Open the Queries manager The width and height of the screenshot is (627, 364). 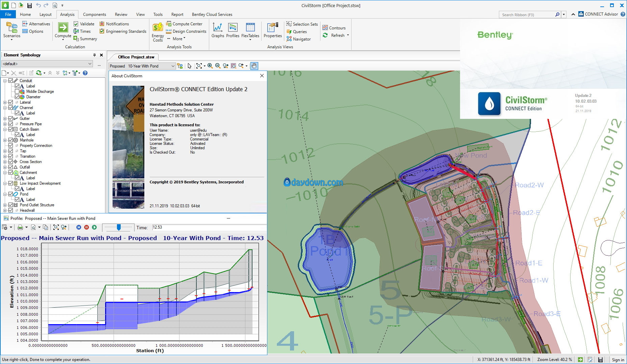[x=297, y=32]
